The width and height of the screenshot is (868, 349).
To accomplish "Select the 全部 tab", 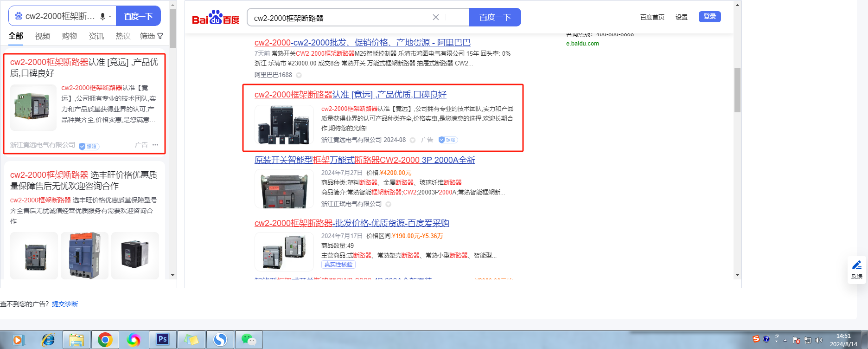I will [x=16, y=36].
